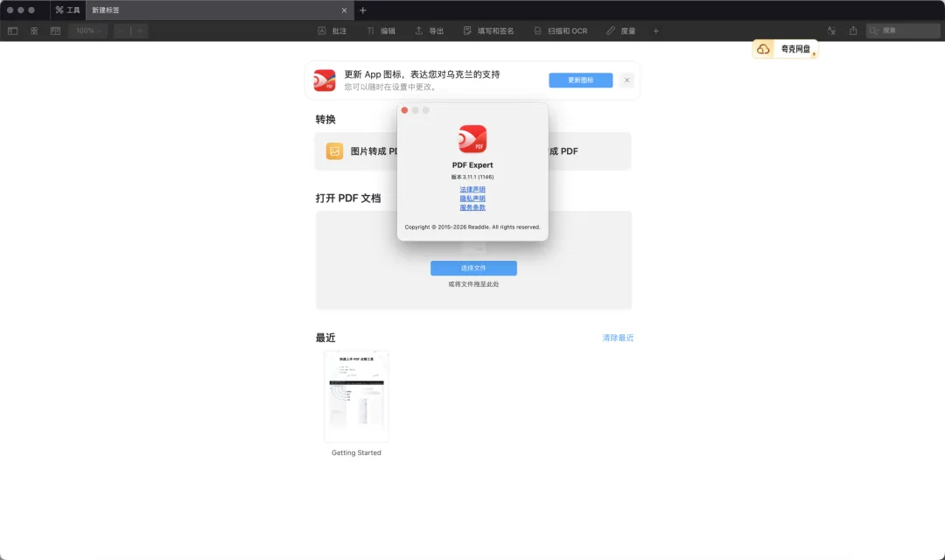Screen dimensions: 945x560
Task: Click the translate icon in toolbar
Action: pos(831,31)
